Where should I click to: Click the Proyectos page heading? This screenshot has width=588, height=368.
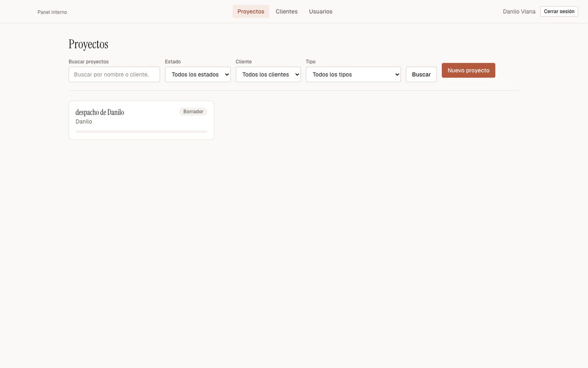(x=88, y=44)
